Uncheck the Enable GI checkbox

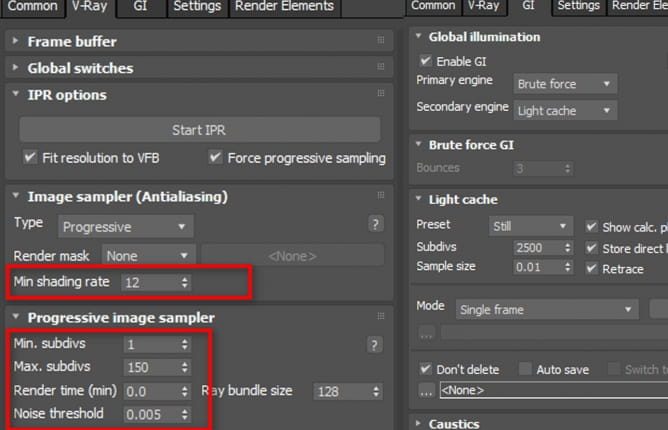coord(426,62)
